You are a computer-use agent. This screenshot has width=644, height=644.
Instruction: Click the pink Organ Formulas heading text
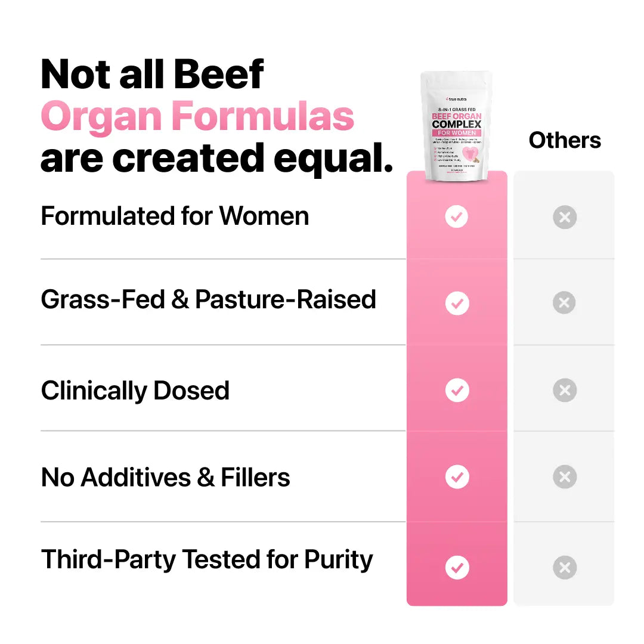tap(197, 117)
